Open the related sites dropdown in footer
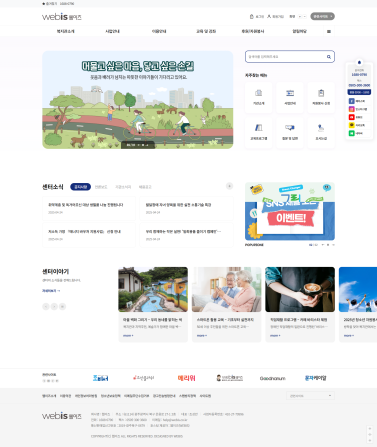Image resolution: width=377 pixels, height=447 pixels. pyautogui.click(x=310, y=396)
